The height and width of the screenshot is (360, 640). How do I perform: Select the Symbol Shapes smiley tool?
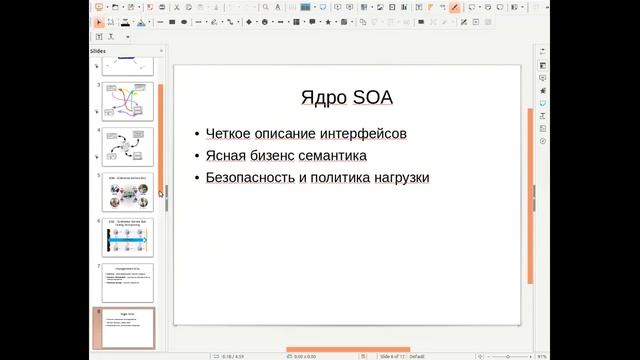(x=264, y=22)
